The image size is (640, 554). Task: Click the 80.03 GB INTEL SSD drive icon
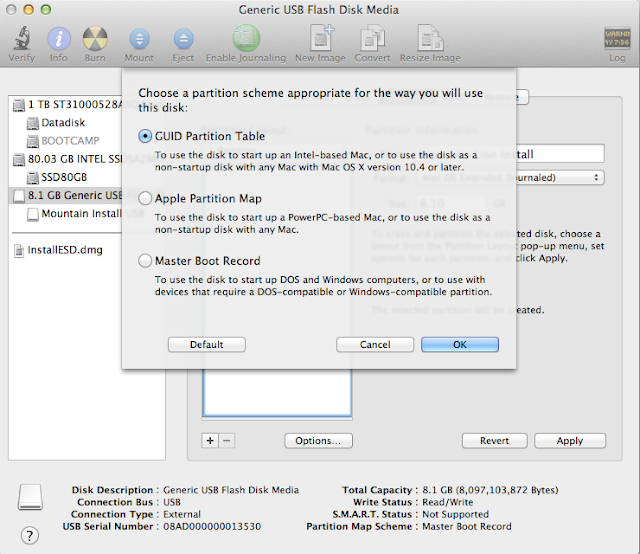click(x=19, y=159)
